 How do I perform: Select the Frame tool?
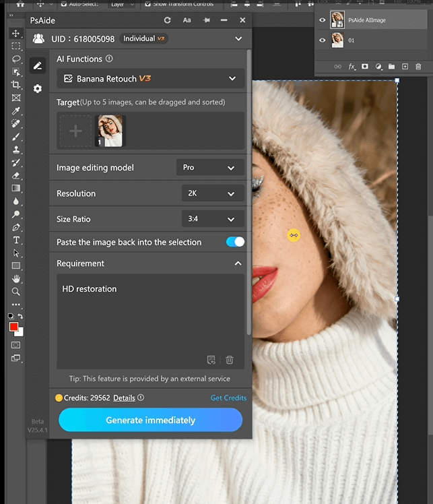(x=15, y=98)
